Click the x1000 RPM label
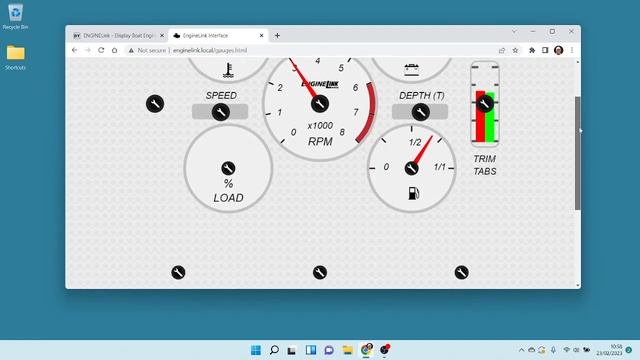Viewport: 640px width, 360px height. tap(320, 126)
